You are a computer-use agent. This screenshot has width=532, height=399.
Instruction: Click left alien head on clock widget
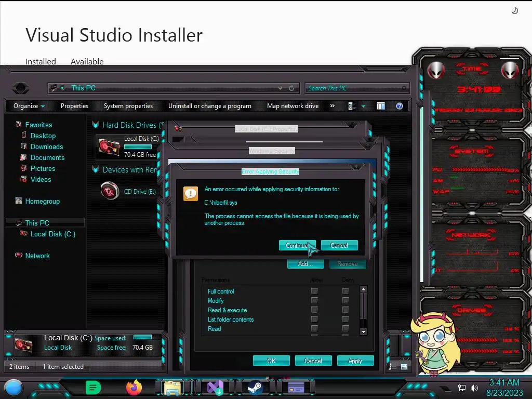pyautogui.click(x=436, y=70)
